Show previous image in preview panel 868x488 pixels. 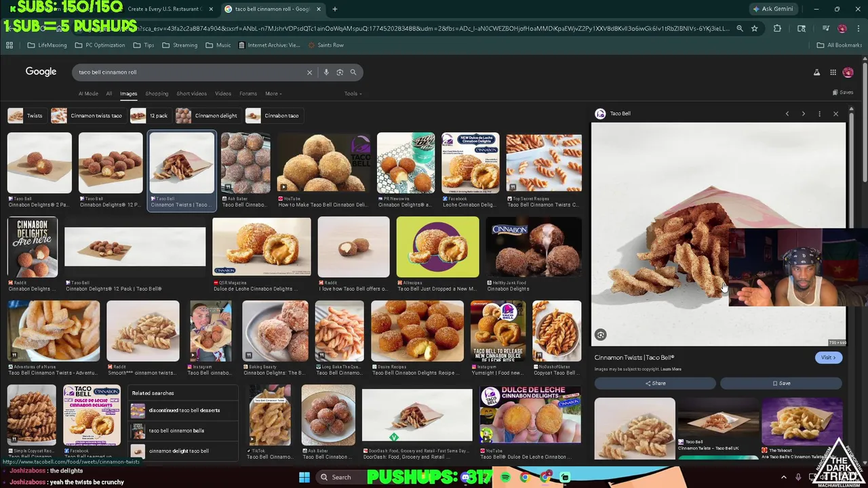(x=787, y=114)
